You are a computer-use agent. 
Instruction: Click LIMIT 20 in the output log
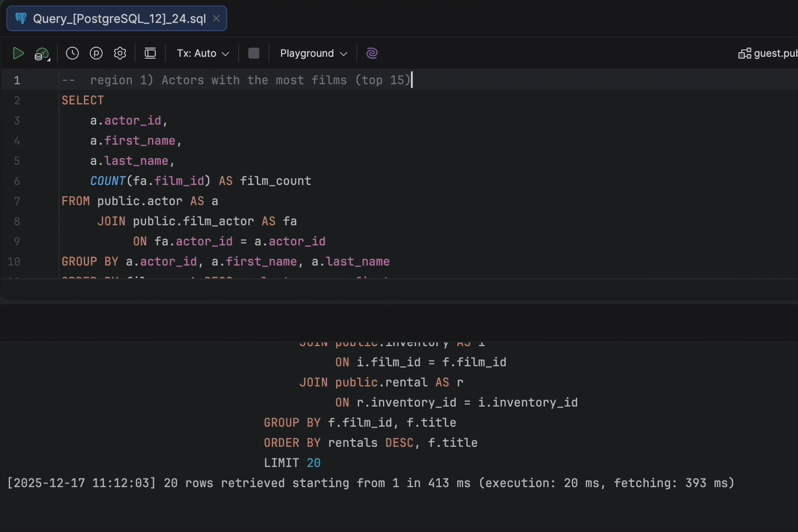292,463
